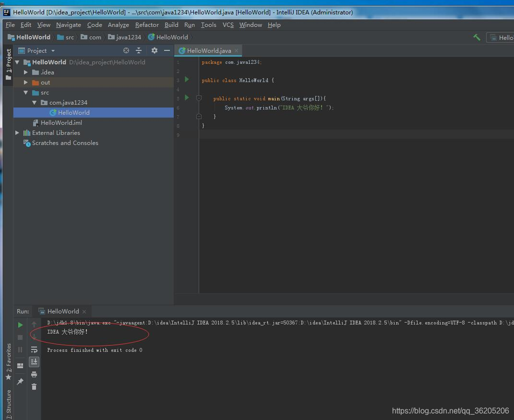Select the HelloWorld tab in Run panel
The height and width of the screenshot is (420, 514).
tap(63, 312)
